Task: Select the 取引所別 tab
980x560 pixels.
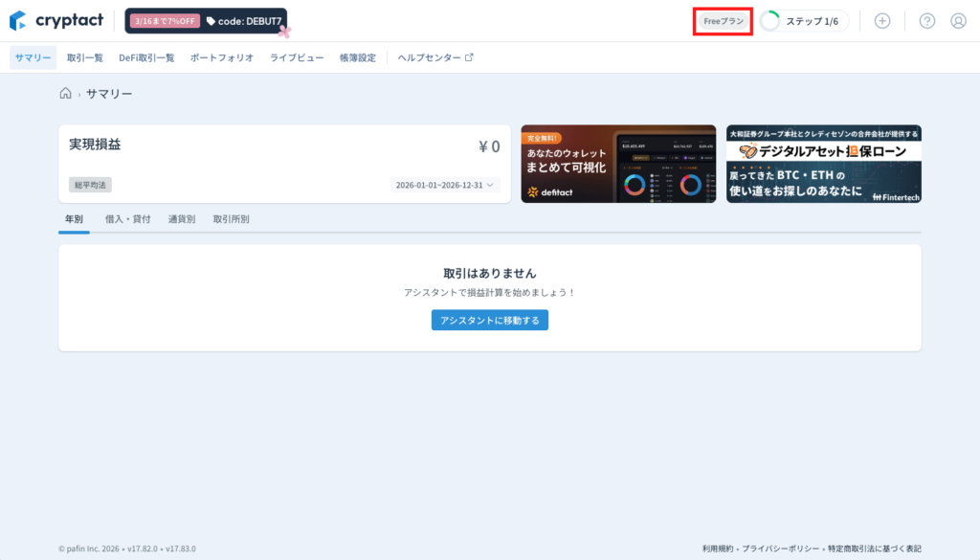Action: 231,219
